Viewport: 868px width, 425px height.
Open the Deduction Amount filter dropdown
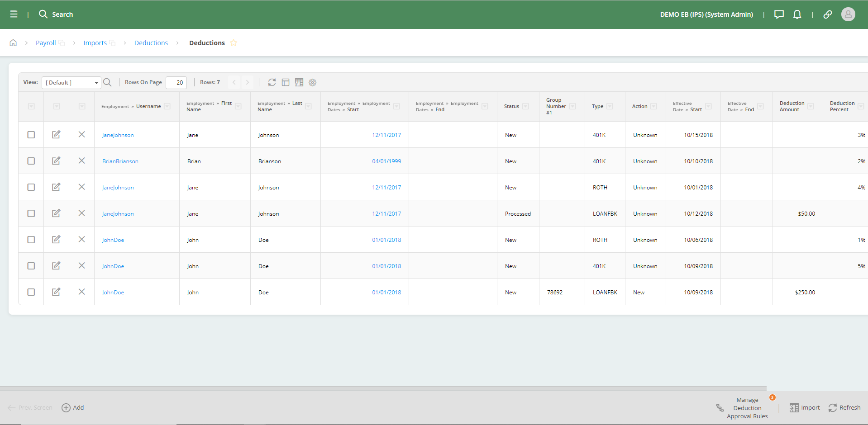point(811,106)
